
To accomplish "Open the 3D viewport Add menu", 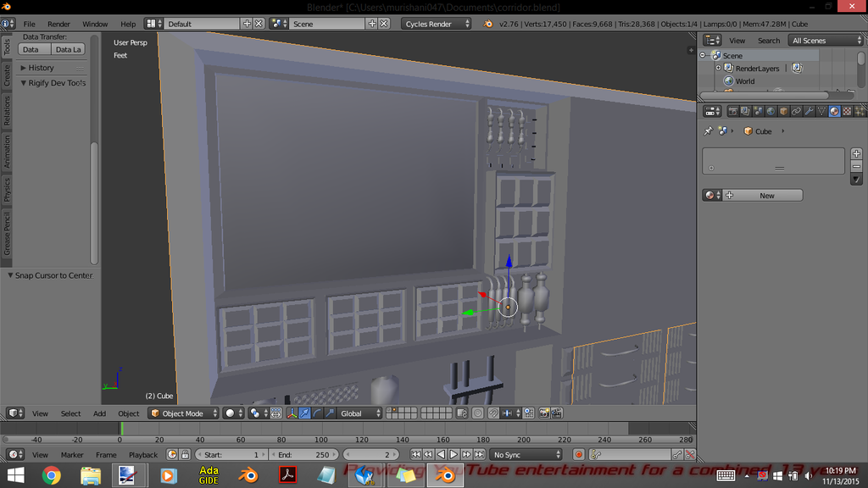I will (100, 413).
